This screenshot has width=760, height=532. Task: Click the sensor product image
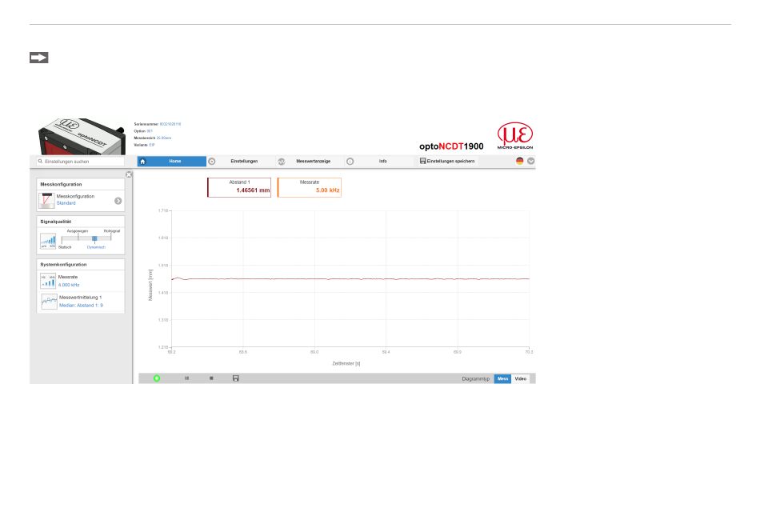82,137
